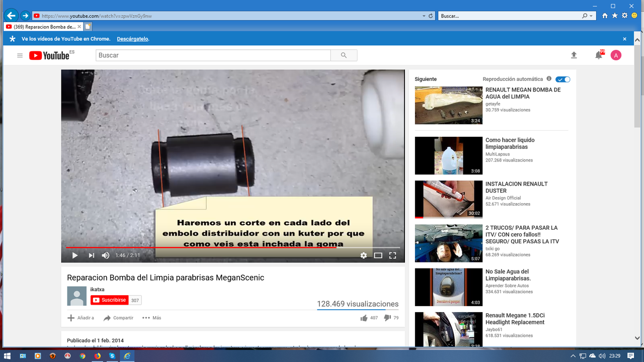Open Skype from the taskbar
This screenshot has height=362, width=644.
point(112,355)
